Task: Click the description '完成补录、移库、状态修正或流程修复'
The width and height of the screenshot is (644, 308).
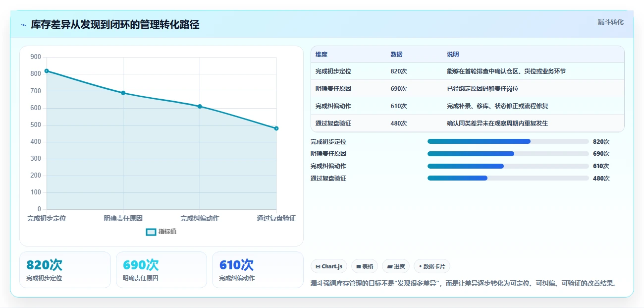Action: [x=497, y=106]
